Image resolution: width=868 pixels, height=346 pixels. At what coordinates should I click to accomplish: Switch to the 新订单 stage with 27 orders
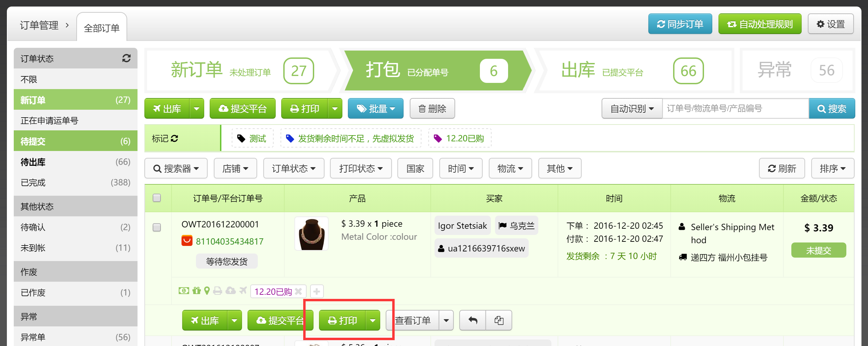tap(241, 71)
